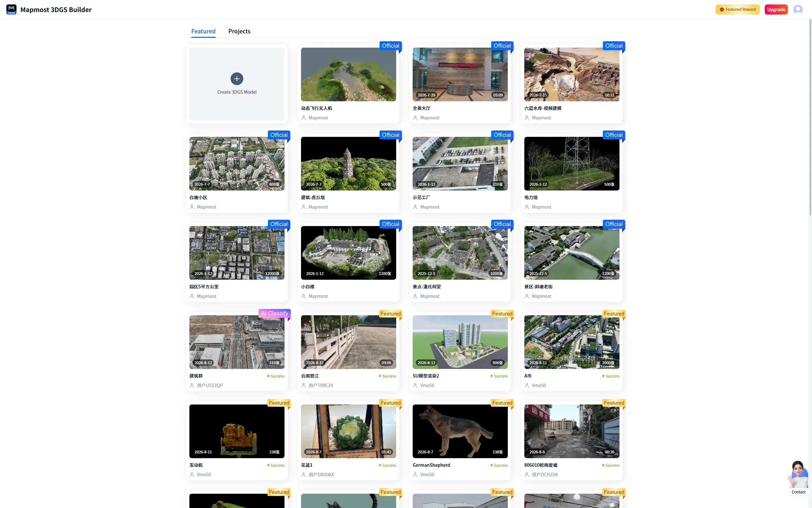Click the Official badge on 动态飞行无人机
Viewport: 812px width, 508px height.
click(390, 46)
